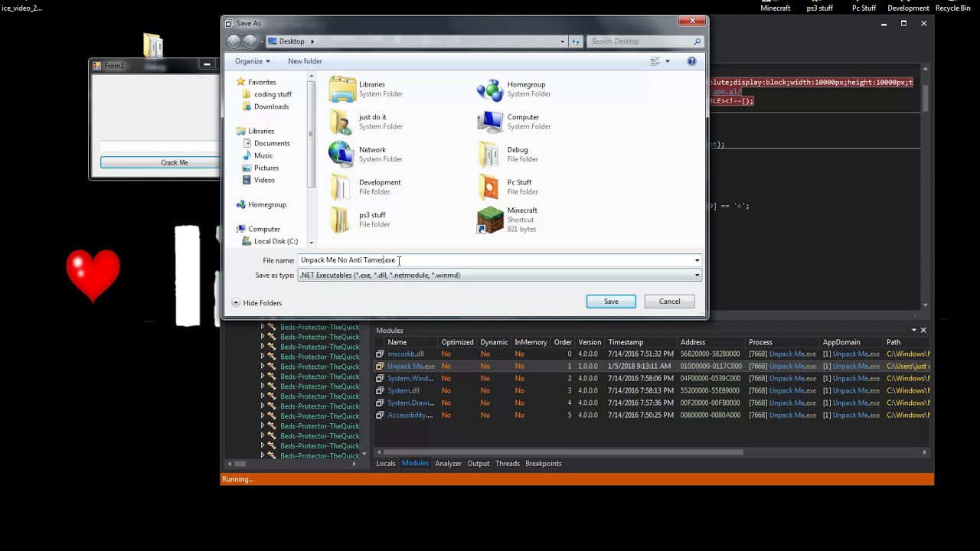The width and height of the screenshot is (980, 551).
Task: Click the Desktop breadcrumb arrow
Action: [312, 41]
